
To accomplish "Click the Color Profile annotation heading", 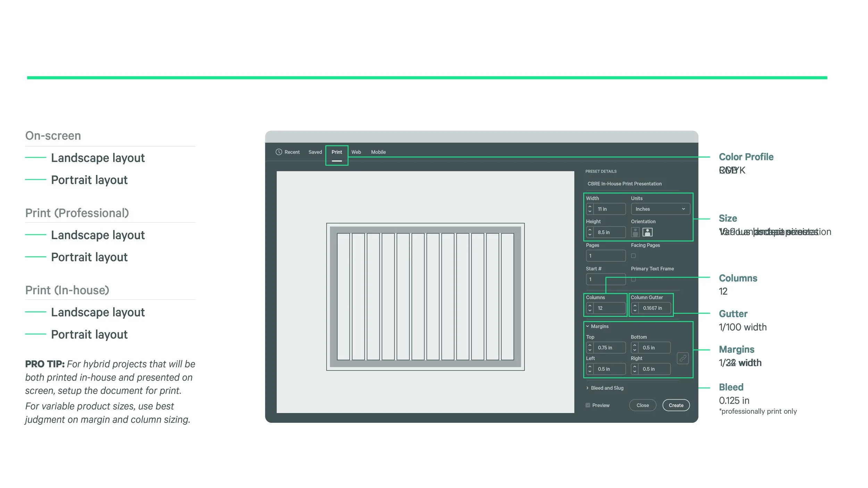I will 746,157.
